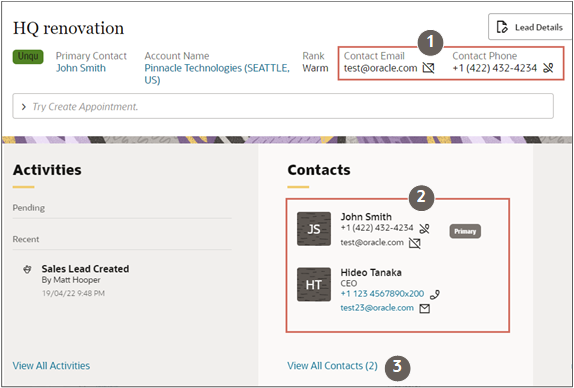Click do-not-call icon in John Smith card
Screen dimensions: 574x388
pos(424,229)
